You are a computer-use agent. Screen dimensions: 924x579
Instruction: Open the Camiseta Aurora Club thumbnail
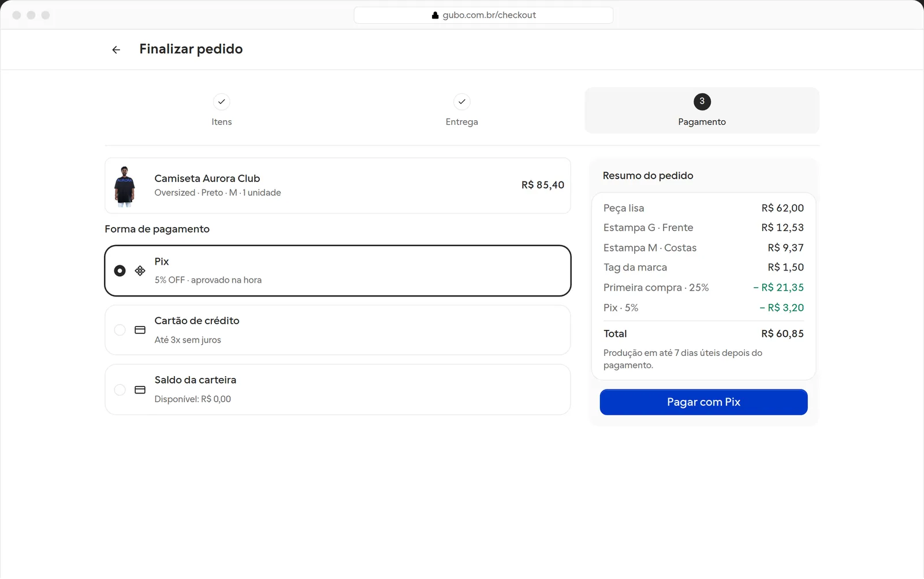pyautogui.click(x=125, y=186)
